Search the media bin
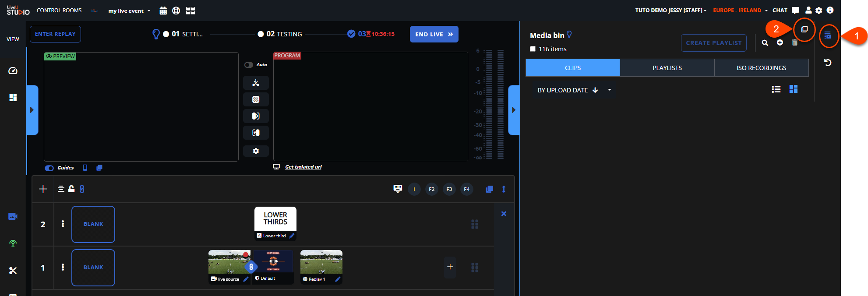Screen dimensions: 868x296 pos(765,43)
